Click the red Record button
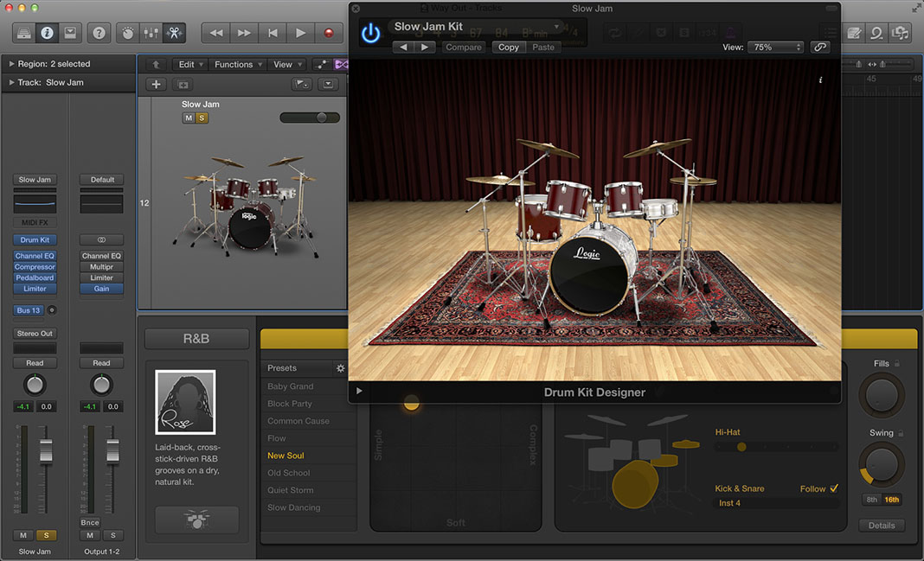 [x=329, y=33]
